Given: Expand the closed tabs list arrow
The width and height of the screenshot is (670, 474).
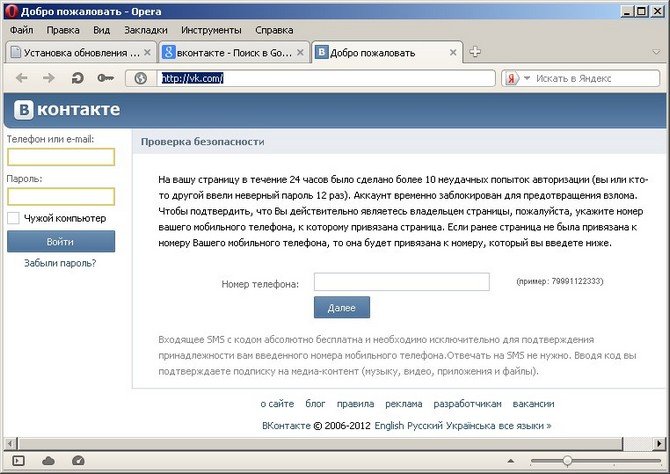Looking at the screenshot, I should pyautogui.click(x=655, y=52).
